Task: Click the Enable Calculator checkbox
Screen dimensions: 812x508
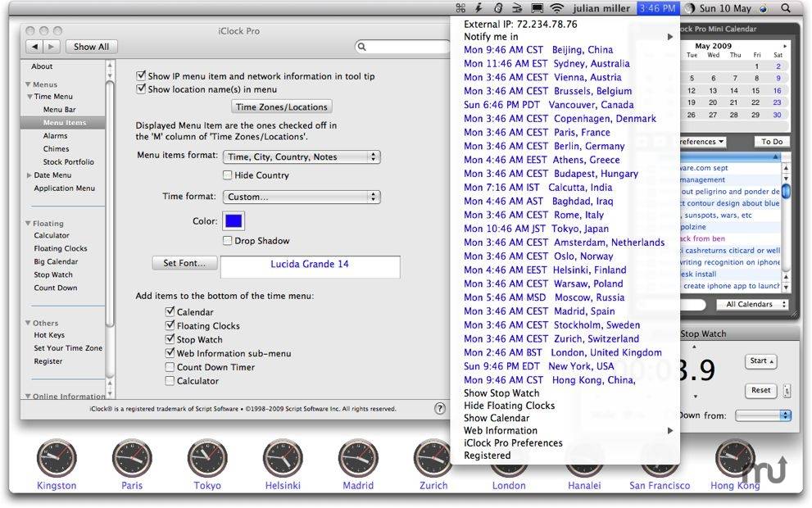Action: click(x=170, y=381)
